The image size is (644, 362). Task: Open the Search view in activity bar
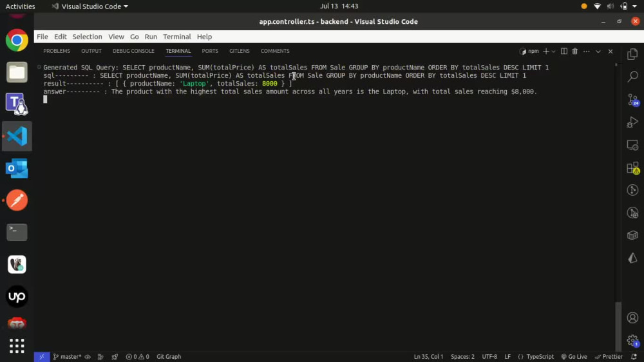[x=632, y=77]
